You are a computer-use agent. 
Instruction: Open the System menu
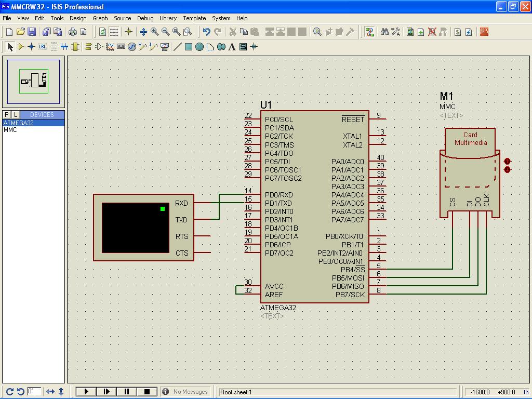click(221, 18)
